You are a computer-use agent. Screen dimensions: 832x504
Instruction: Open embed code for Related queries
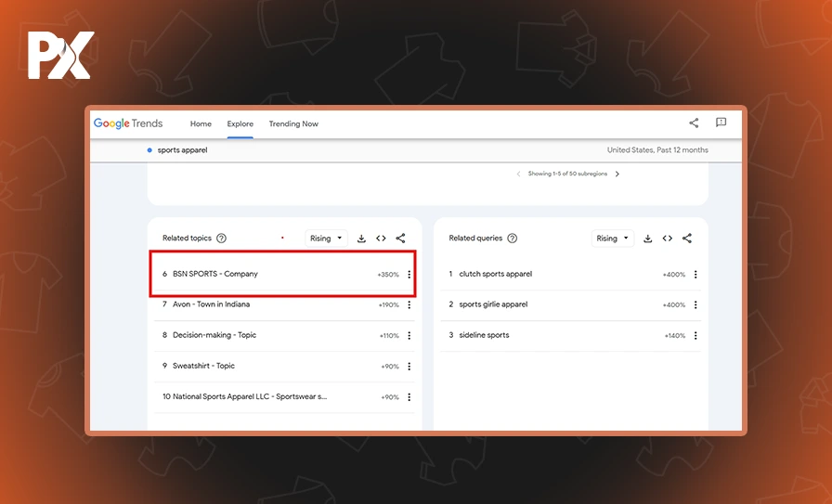(x=668, y=239)
